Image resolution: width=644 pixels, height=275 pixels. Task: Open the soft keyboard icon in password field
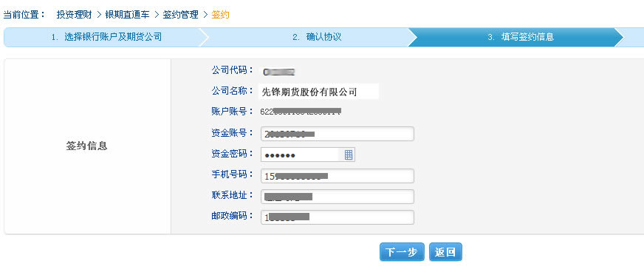(349, 155)
